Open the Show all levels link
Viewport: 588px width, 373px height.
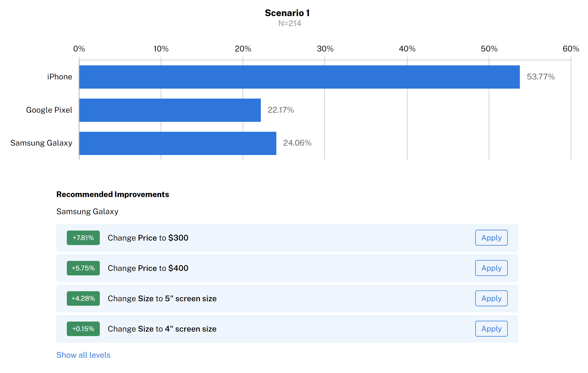coord(83,355)
